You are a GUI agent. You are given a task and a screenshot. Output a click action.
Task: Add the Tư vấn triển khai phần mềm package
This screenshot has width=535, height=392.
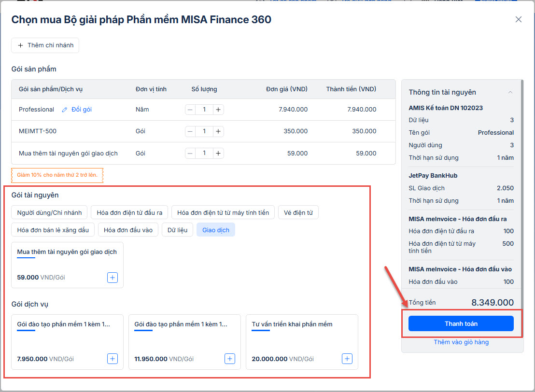pos(347,359)
